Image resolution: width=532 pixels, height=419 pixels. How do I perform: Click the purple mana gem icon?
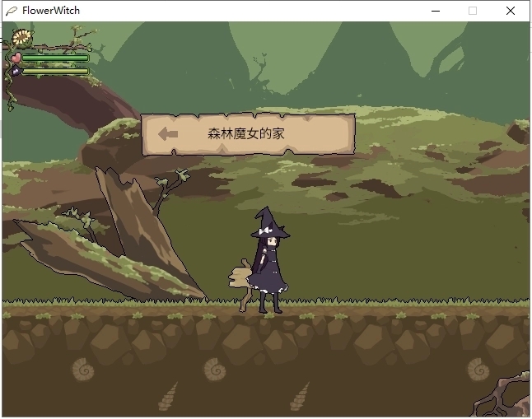pyautogui.click(x=15, y=72)
